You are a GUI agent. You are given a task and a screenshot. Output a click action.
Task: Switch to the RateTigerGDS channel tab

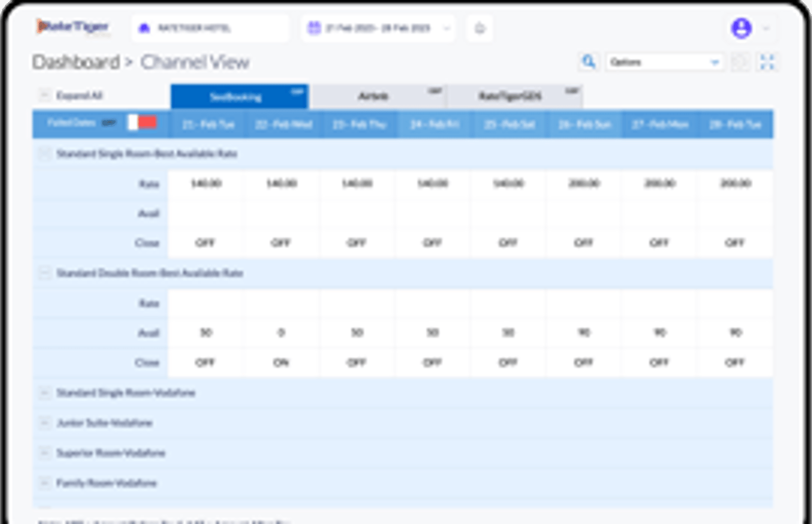coord(515,96)
